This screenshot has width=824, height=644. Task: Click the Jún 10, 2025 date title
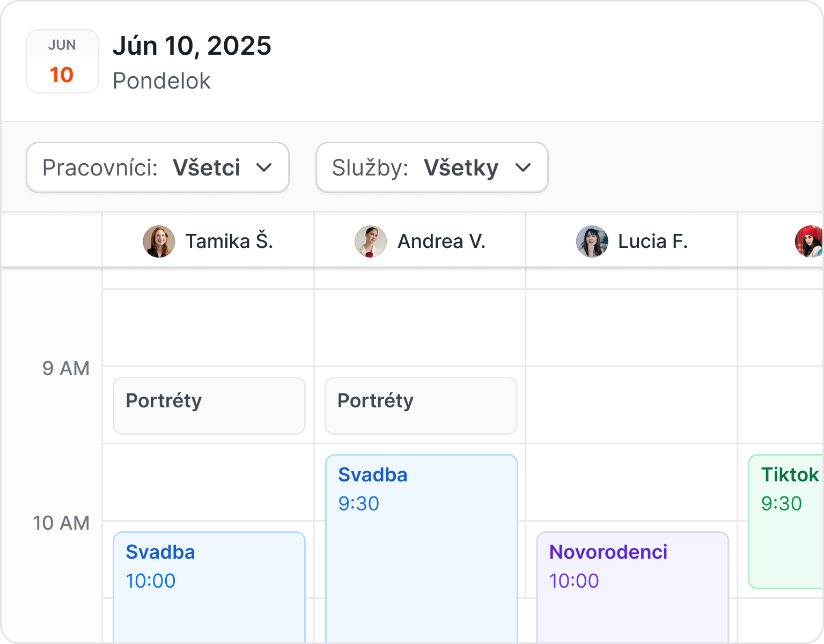coord(192,46)
